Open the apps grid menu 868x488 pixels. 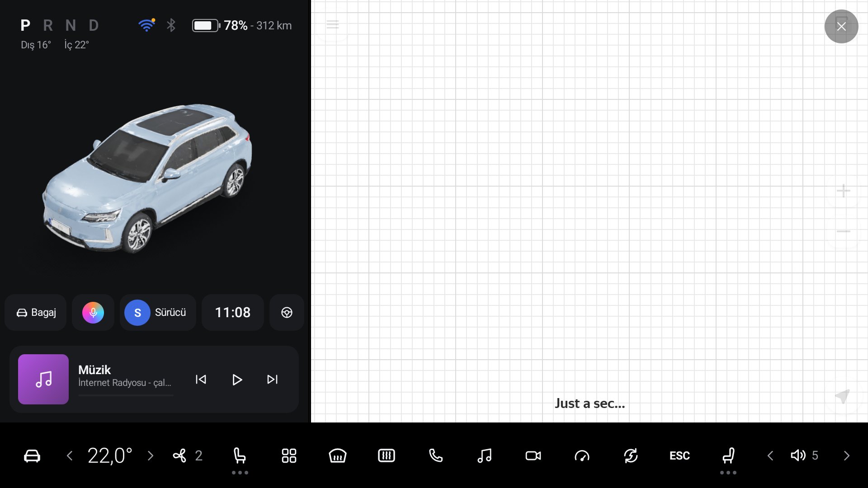(289, 455)
